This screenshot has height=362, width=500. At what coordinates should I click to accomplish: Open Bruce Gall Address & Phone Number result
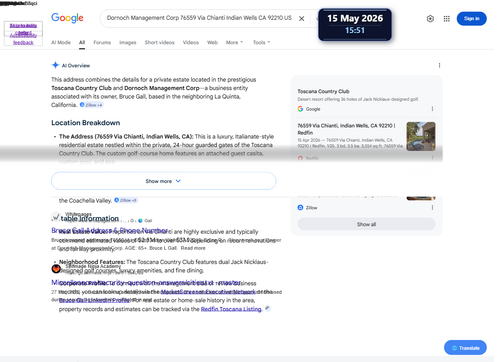point(109,230)
